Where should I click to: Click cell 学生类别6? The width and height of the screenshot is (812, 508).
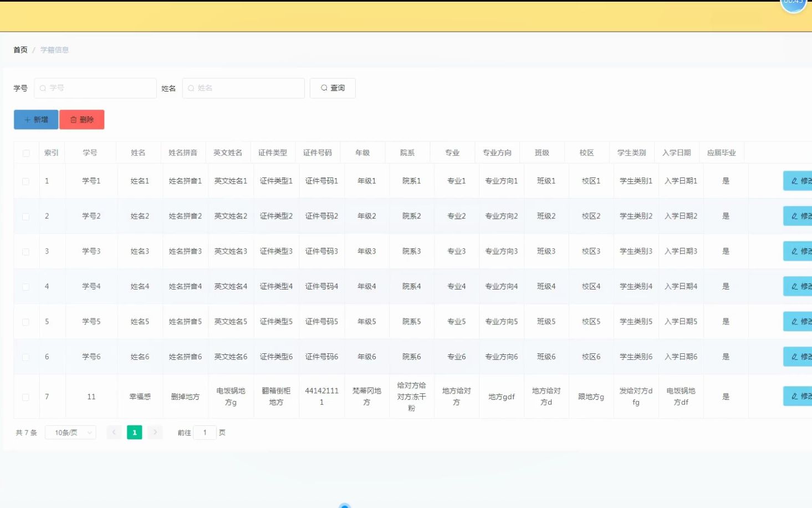click(636, 357)
